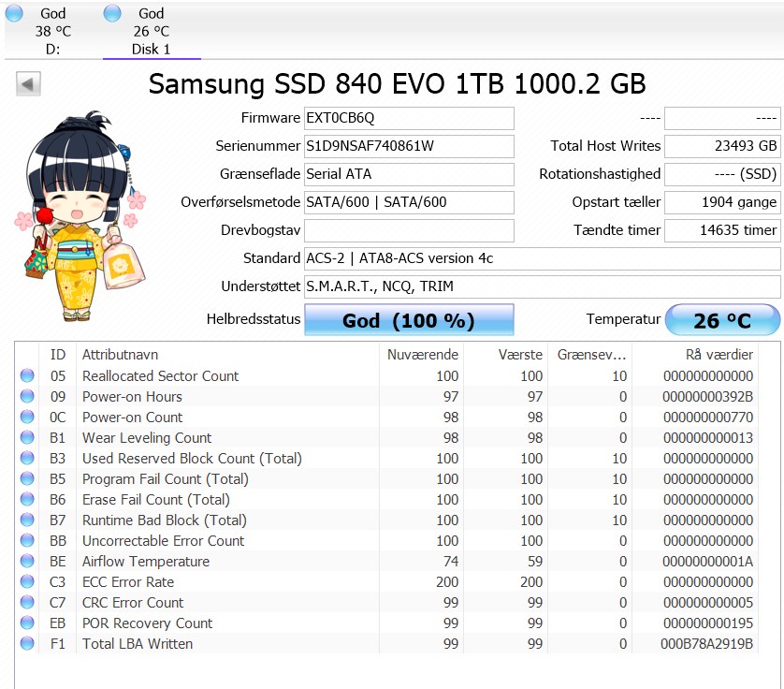Click status orb of Program Fail Count row

[x=27, y=478]
